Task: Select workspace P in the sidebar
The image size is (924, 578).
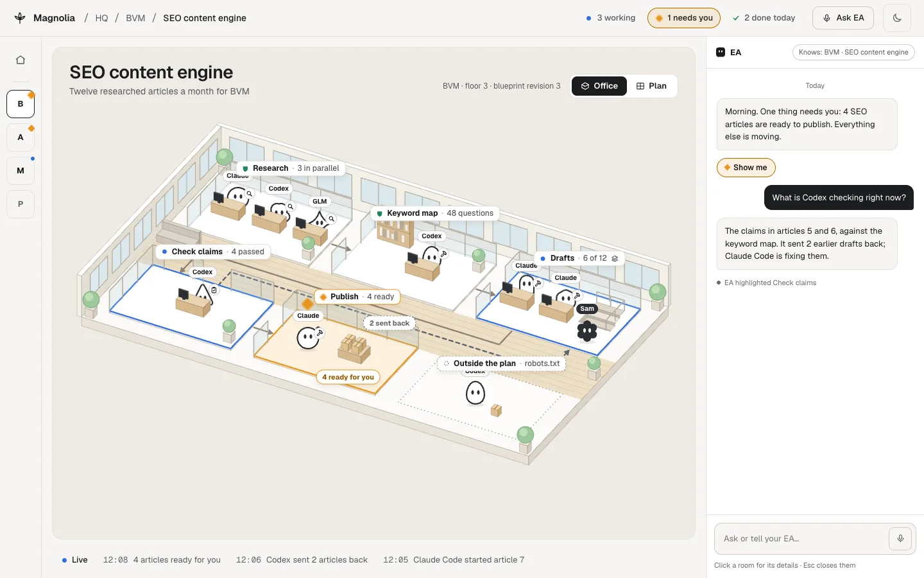Action: pos(21,204)
